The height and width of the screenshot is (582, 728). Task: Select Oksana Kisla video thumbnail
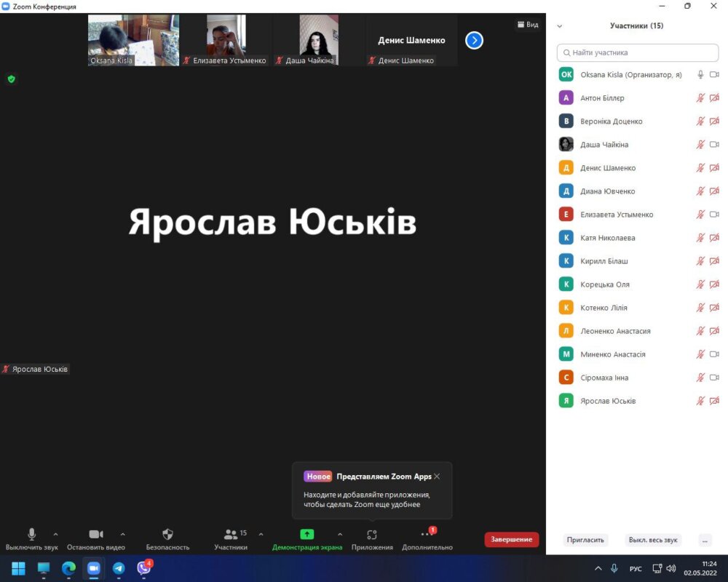tap(134, 40)
